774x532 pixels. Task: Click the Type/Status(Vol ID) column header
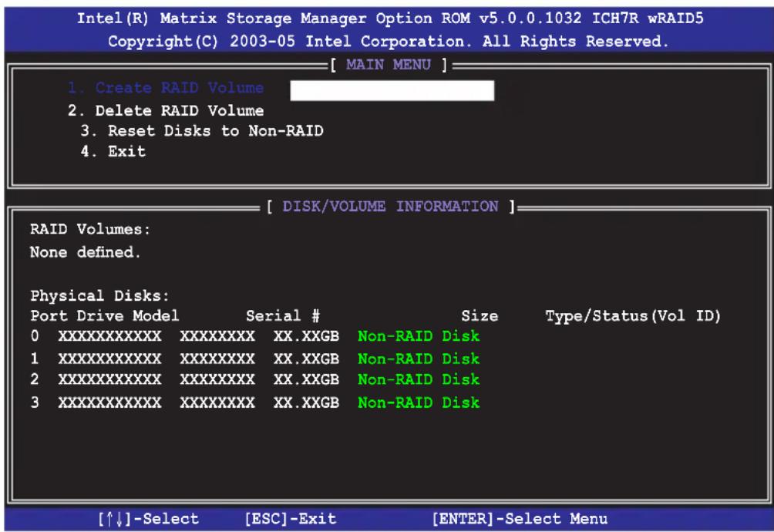[x=633, y=316]
